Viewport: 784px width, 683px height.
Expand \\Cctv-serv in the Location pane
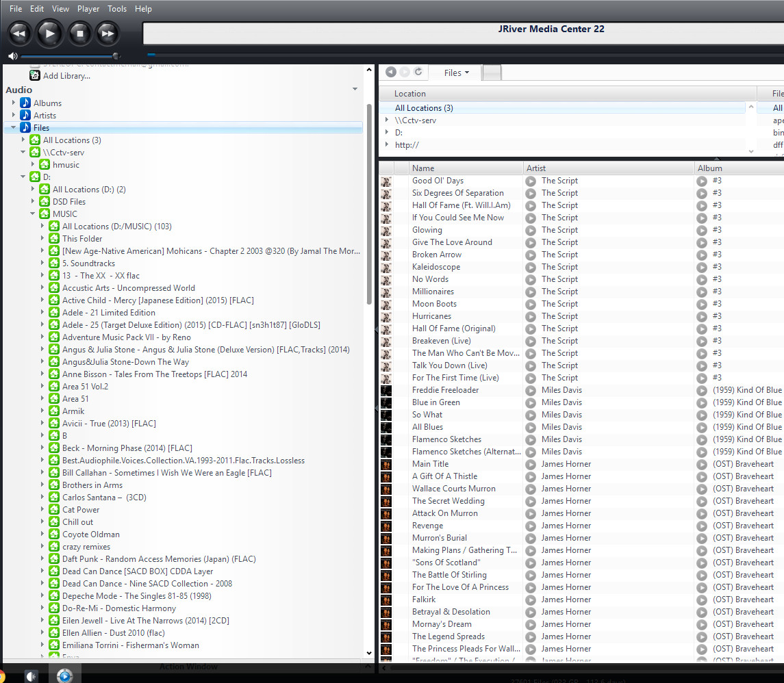pos(386,120)
